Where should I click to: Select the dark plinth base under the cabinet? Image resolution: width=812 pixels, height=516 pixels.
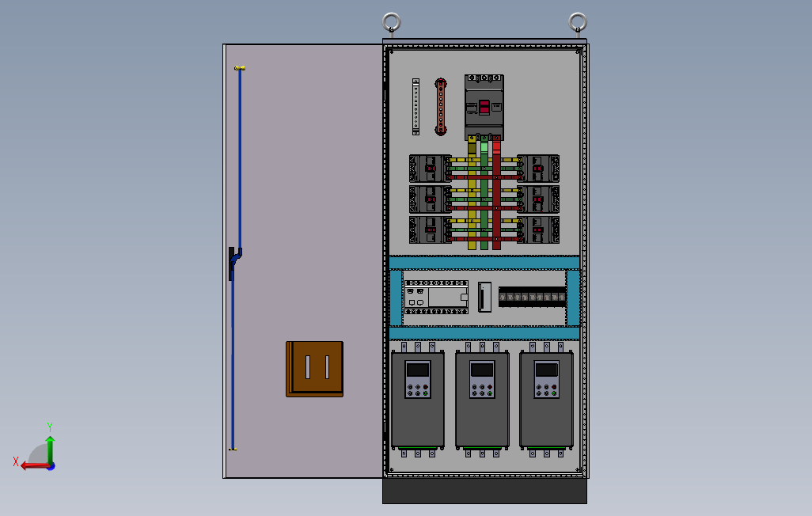click(484, 491)
